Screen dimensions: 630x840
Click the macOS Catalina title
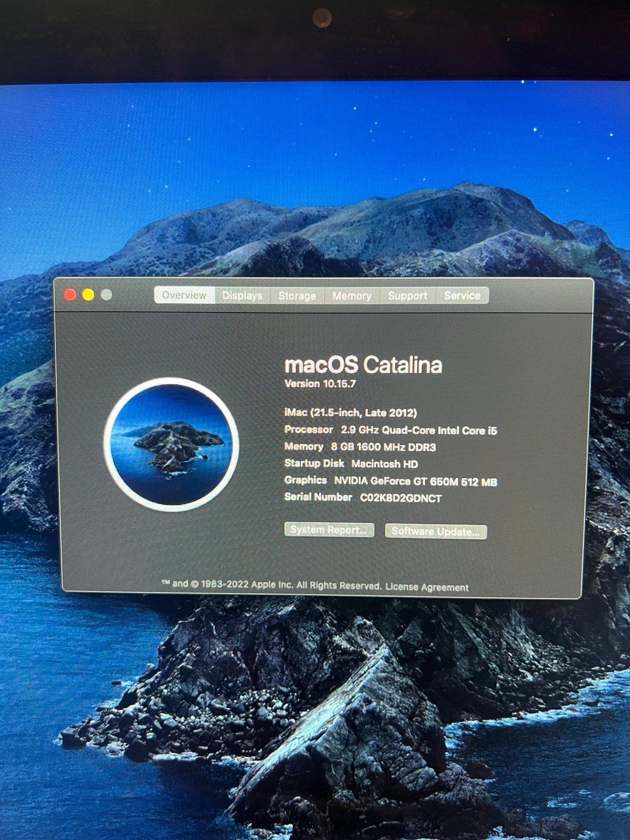click(363, 364)
